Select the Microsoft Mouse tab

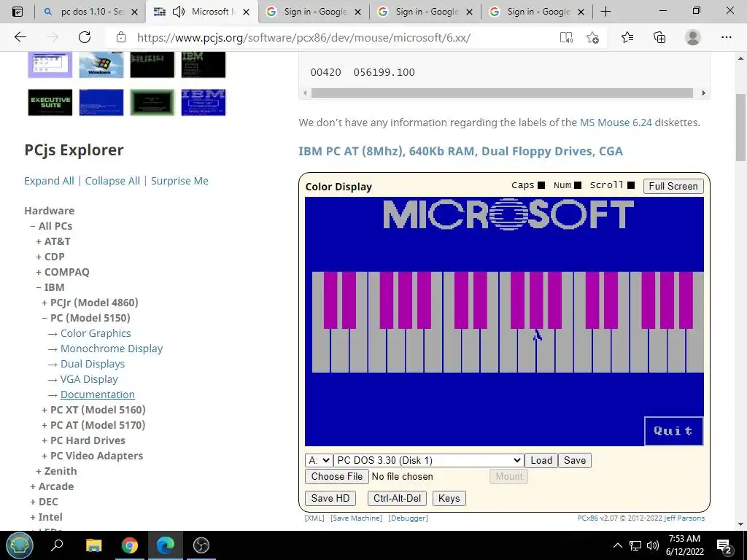[x=202, y=12]
